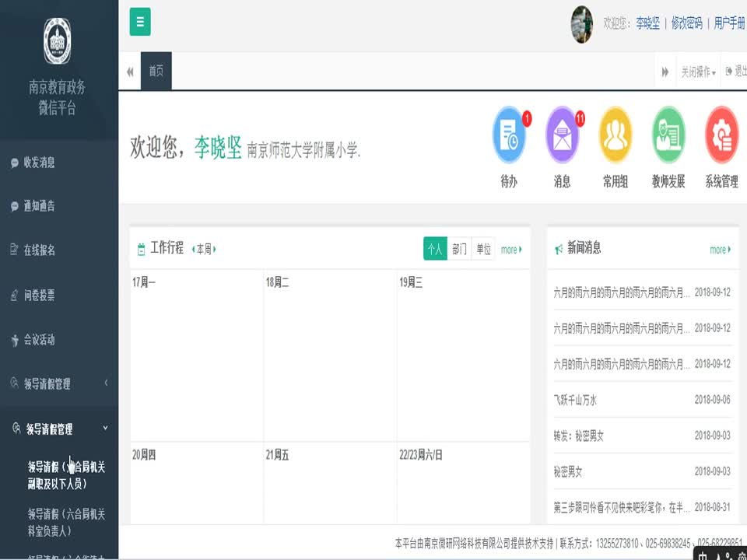747x560 pixels.
Task: Switch schedule view to 个人
Action: tap(435, 250)
